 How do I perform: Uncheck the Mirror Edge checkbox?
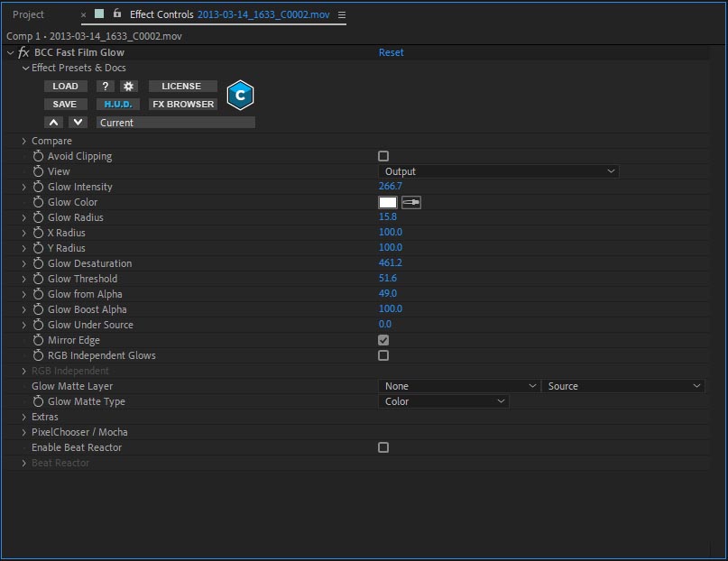tap(383, 340)
